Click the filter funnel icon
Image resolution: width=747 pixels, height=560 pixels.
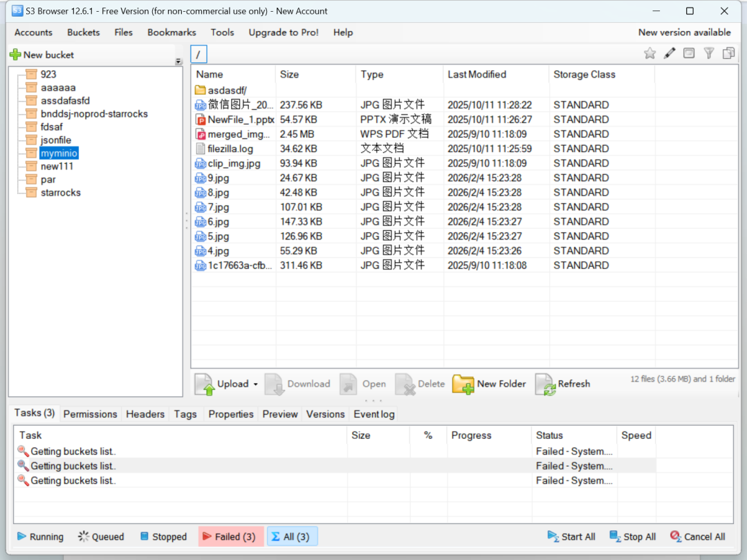point(709,53)
